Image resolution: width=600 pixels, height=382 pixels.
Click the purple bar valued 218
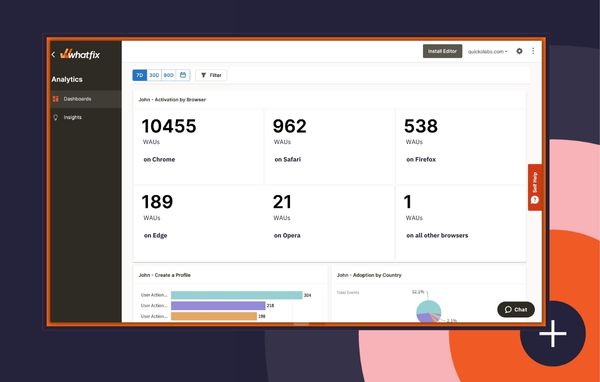tap(218, 305)
